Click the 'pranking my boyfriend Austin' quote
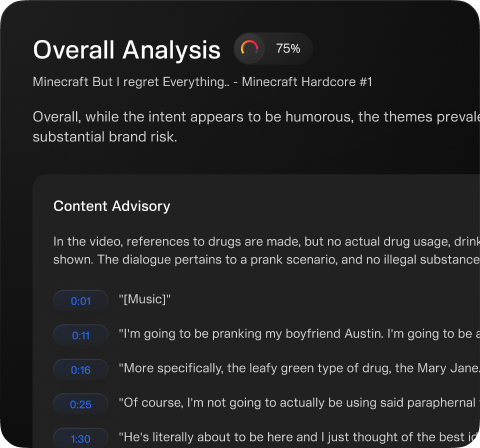The image size is (480, 448). coord(299,334)
